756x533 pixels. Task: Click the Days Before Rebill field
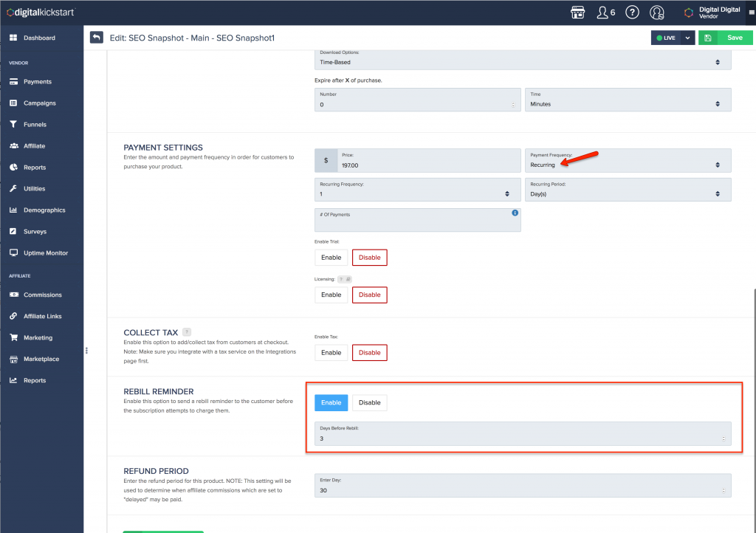523,434
